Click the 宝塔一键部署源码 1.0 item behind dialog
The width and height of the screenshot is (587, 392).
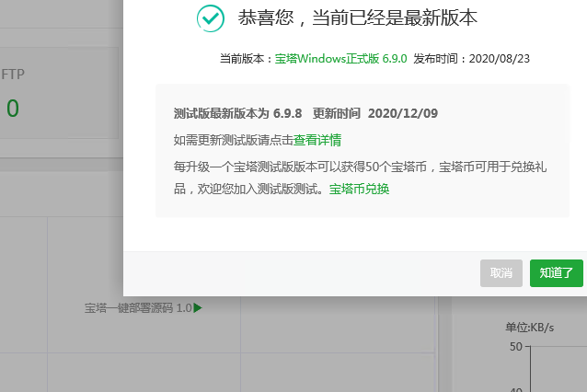(x=138, y=308)
